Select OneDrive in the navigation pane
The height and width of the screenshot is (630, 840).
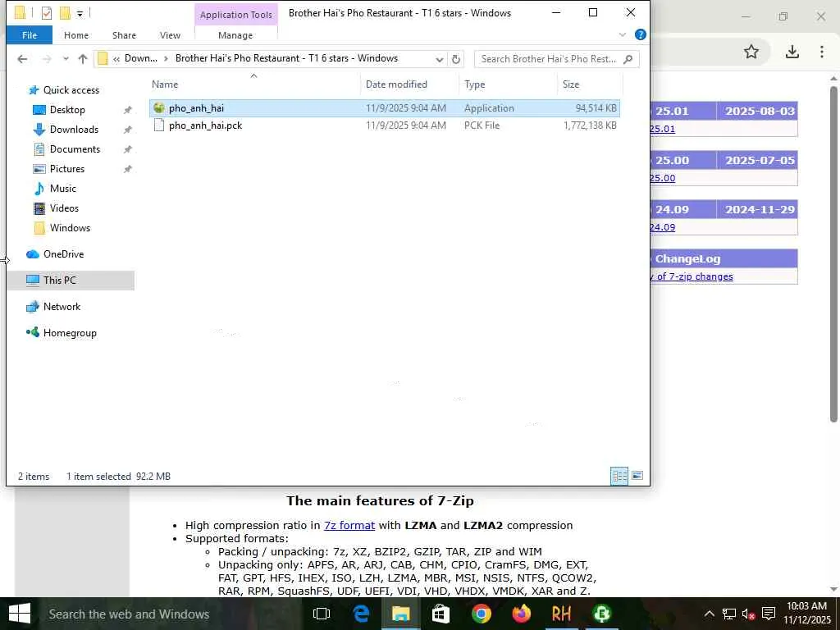[63, 254]
